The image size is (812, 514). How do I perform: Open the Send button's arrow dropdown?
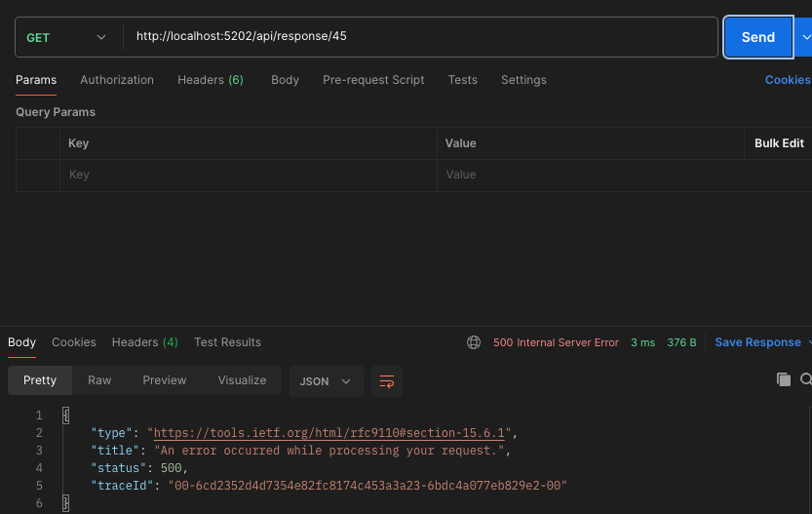pos(804,37)
